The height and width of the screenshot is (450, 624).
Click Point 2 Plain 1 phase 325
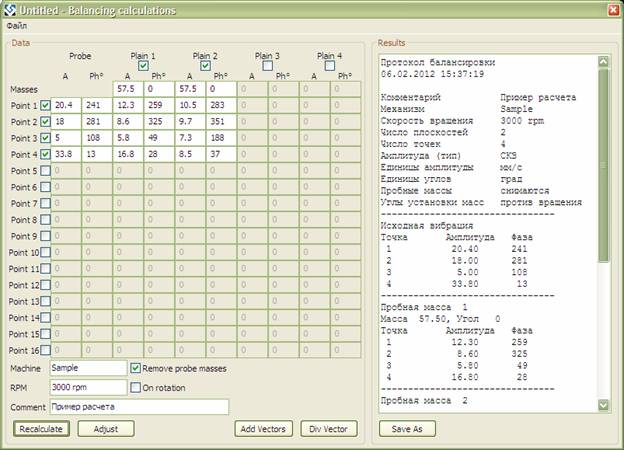pyautogui.click(x=159, y=122)
